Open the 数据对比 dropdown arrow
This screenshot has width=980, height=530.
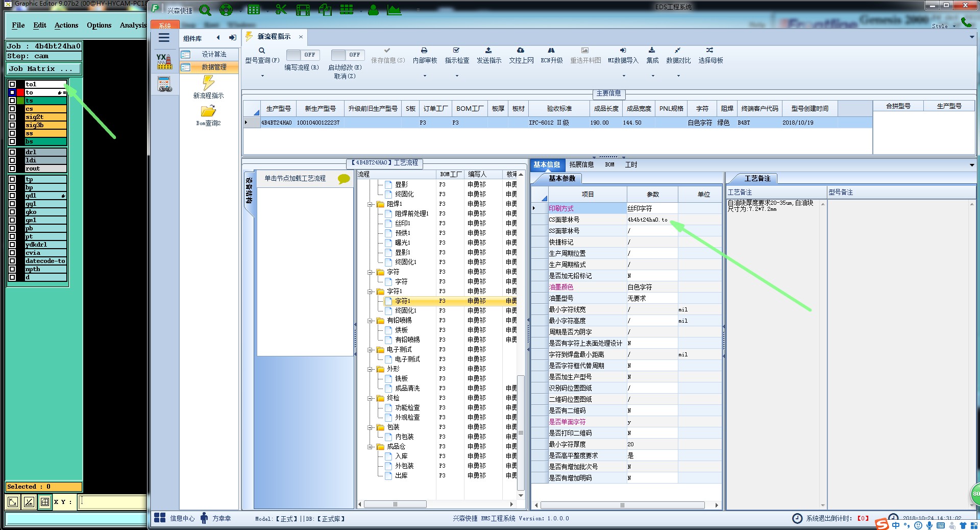click(678, 76)
